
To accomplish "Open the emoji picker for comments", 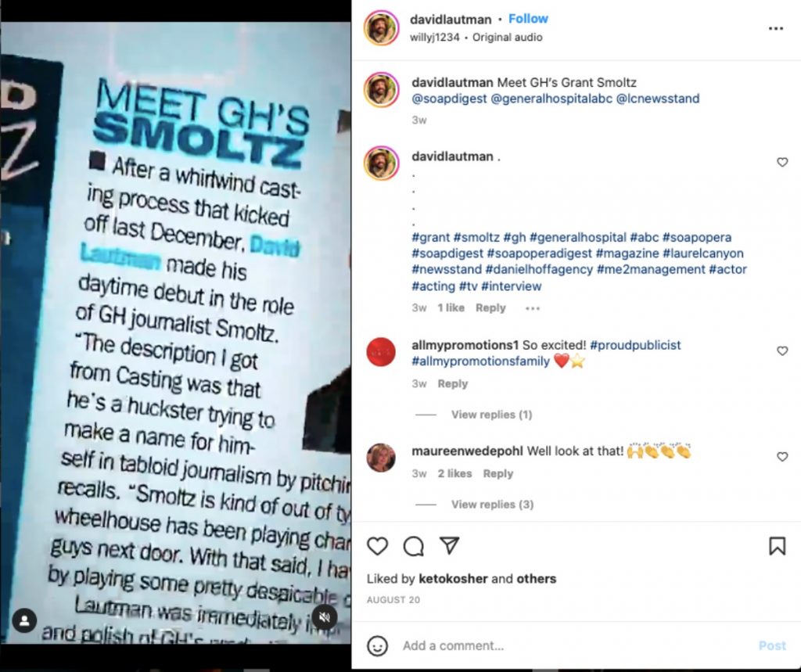I will pos(378,645).
